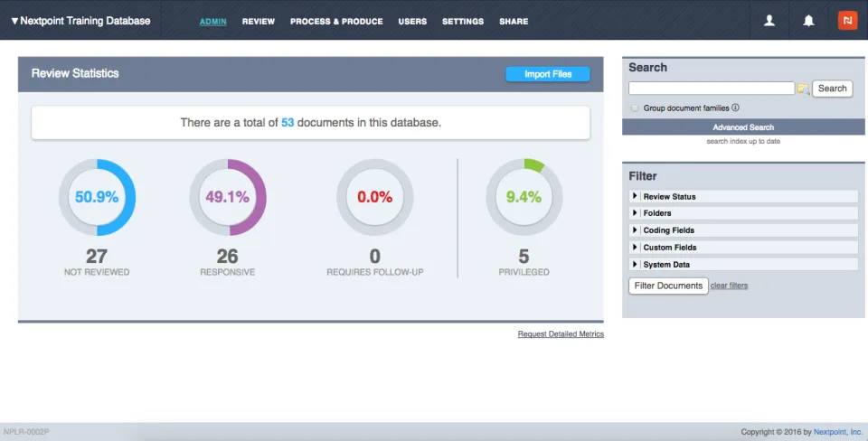Open the Process & Produce menu
Image resolution: width=868 pixels, height=441 pixels.
tap(336, 22)
